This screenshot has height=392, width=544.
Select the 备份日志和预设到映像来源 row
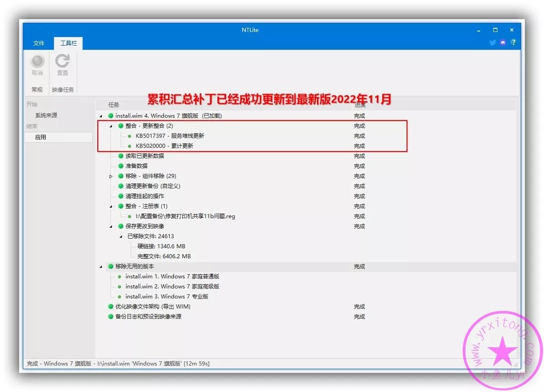(x=148, y=317)
